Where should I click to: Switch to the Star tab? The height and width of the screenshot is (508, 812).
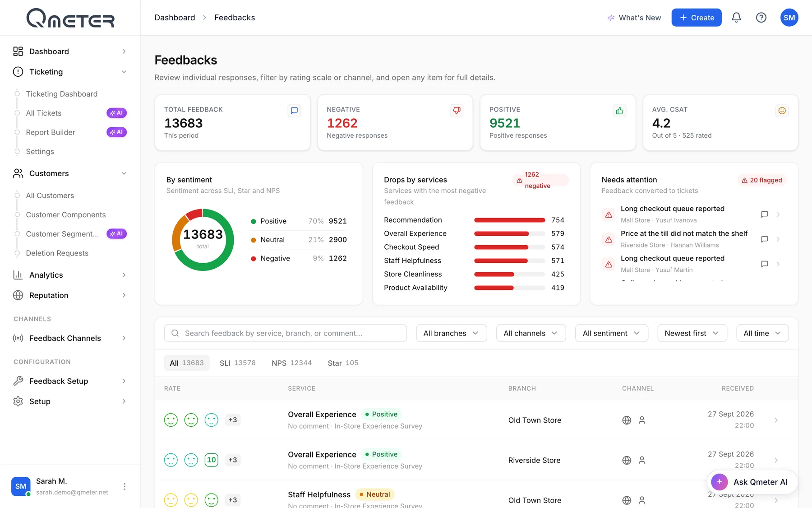coord(343,363)
